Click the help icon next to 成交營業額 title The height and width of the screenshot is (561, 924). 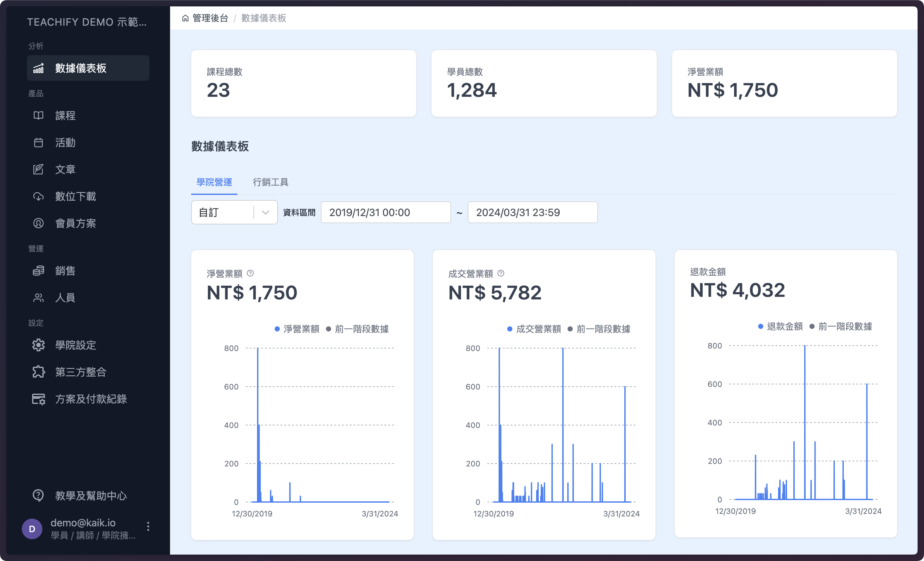point(501,273)
